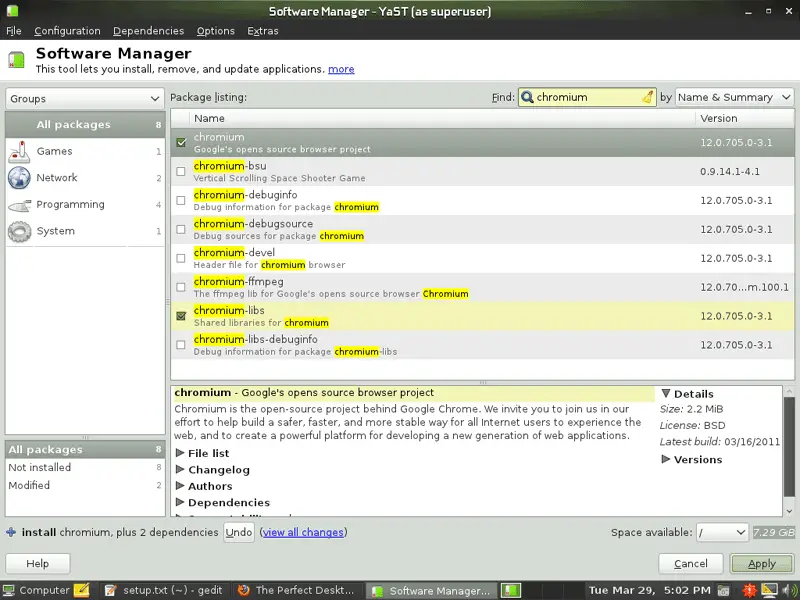800x600 pixels.
Task: Open the view all changes link
Action: tap(303, 532)
